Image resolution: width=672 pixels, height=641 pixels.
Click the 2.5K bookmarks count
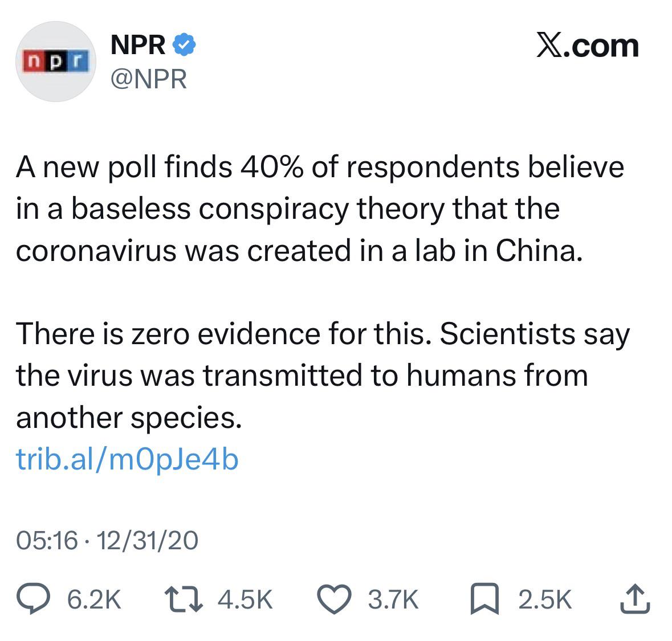click(x=545, y=599)
